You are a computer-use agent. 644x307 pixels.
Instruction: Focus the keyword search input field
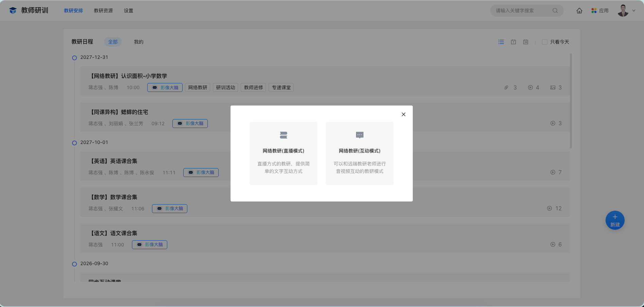(x=522, y=11)
